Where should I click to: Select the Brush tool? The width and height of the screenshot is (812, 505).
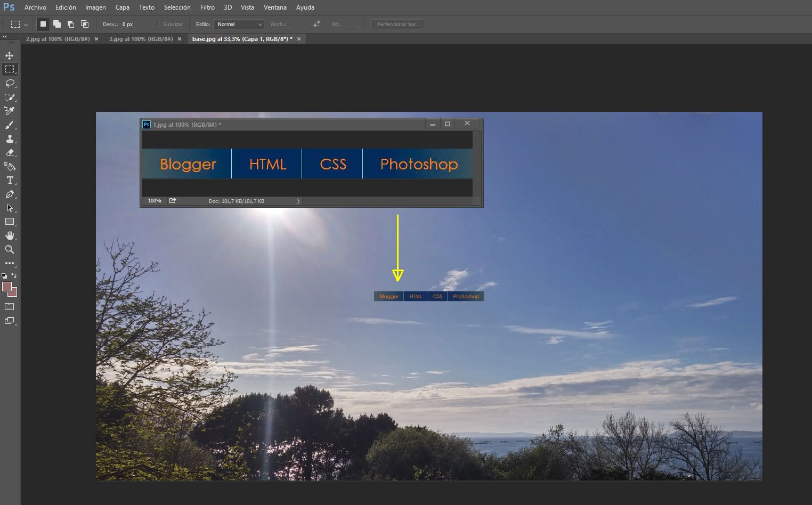[x=10, y=125]
